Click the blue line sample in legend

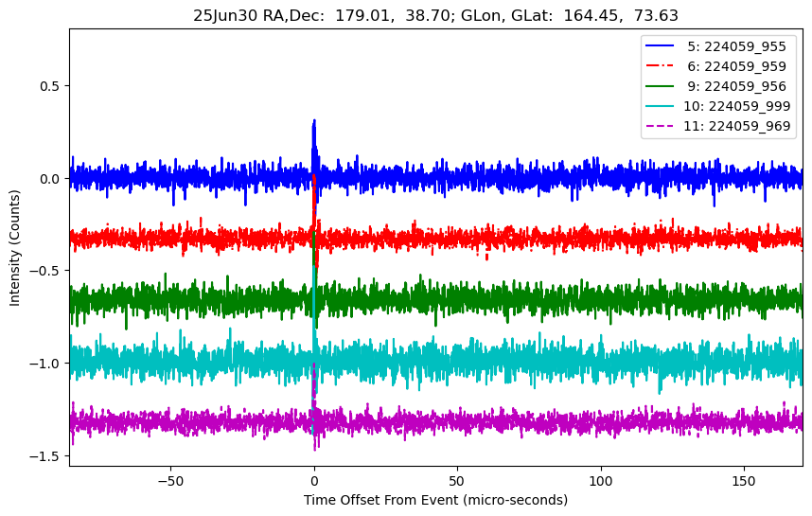click(x=660, y=45)
